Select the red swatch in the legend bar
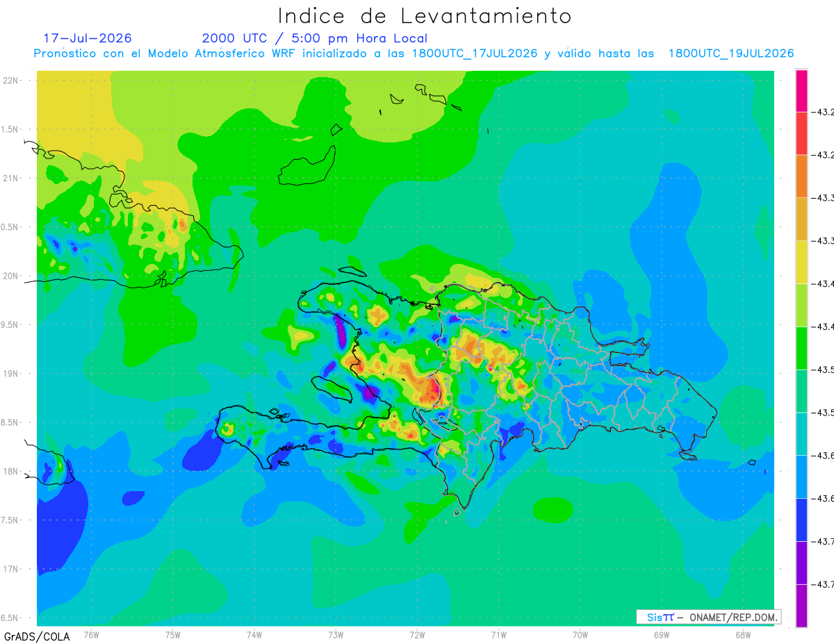 coord(801,133)
